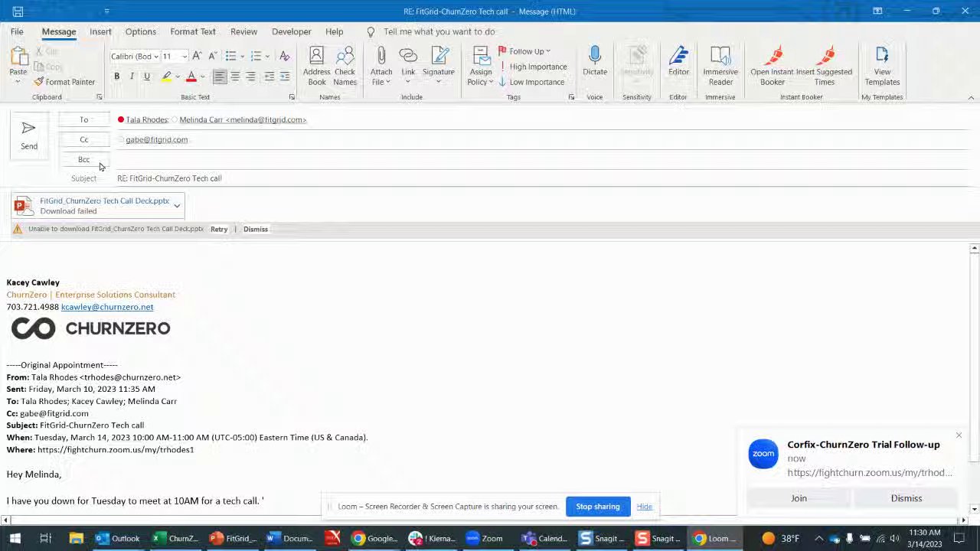Insert a bulleted list

[x=230, y=56]
